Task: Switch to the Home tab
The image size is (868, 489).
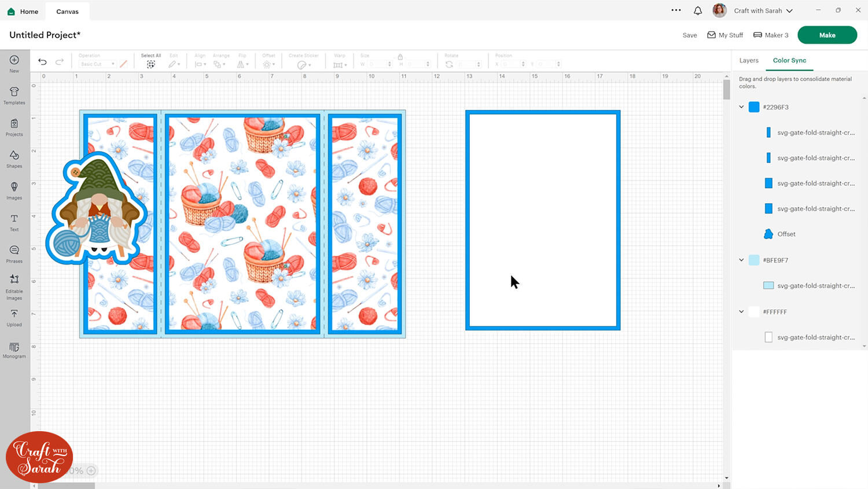Action: pyautogui.click(x=23, y=11)
